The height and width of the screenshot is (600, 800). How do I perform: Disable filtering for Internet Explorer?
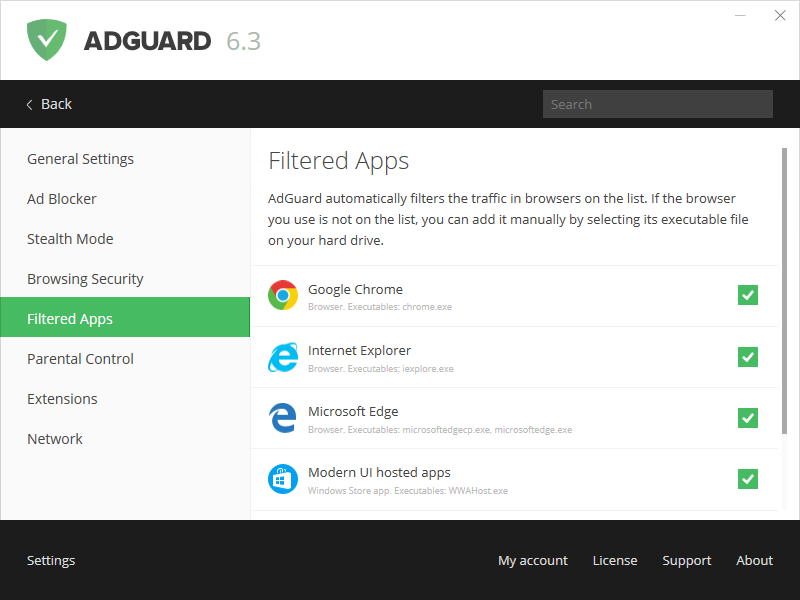click(748, 357)
